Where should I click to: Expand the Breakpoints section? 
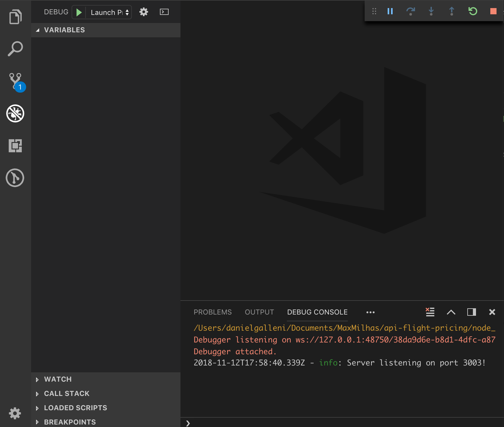coord(70,422)
